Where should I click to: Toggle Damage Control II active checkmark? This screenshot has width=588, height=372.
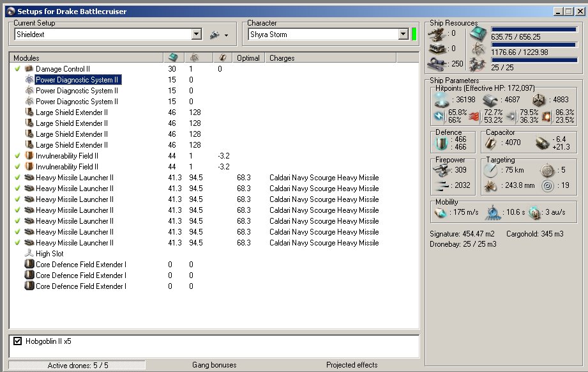point(17,68)
